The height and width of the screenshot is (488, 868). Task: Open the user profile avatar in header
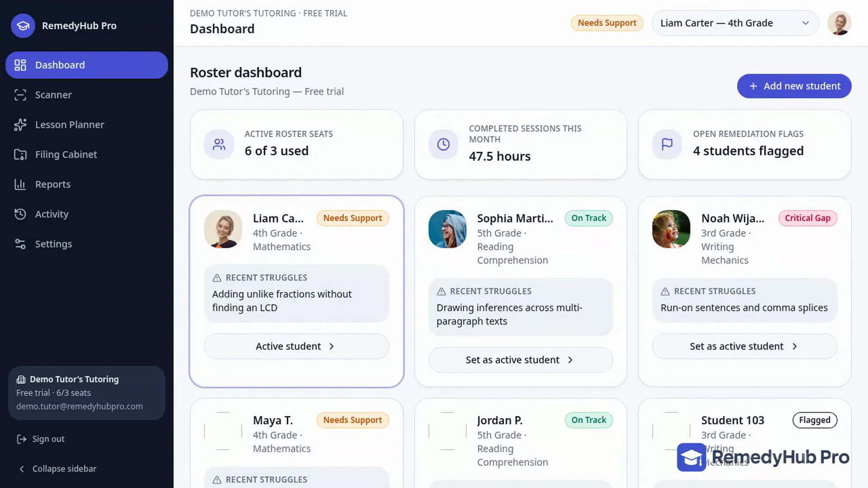840,23
